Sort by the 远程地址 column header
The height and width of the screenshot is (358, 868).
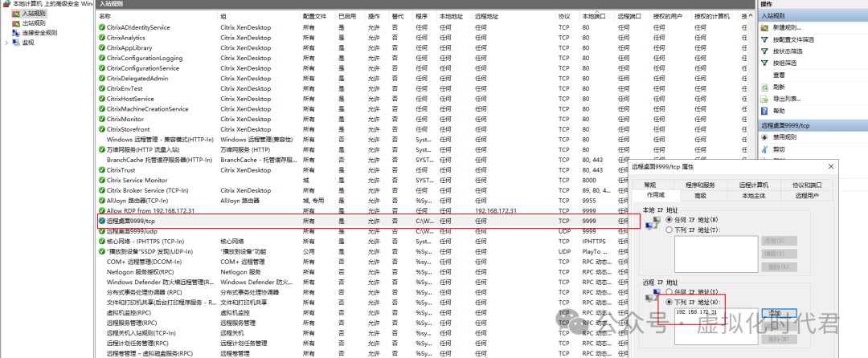click(x=485, y=17)
